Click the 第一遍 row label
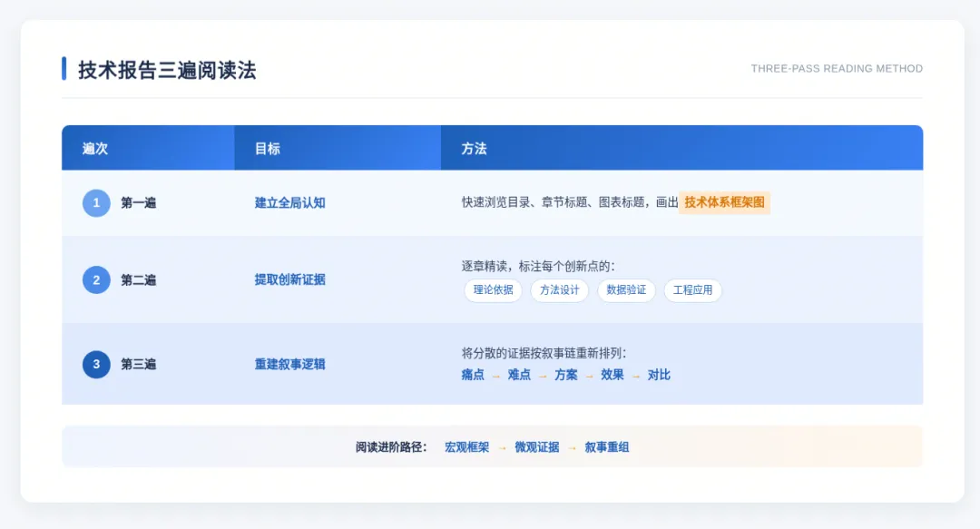 (138, 202)
